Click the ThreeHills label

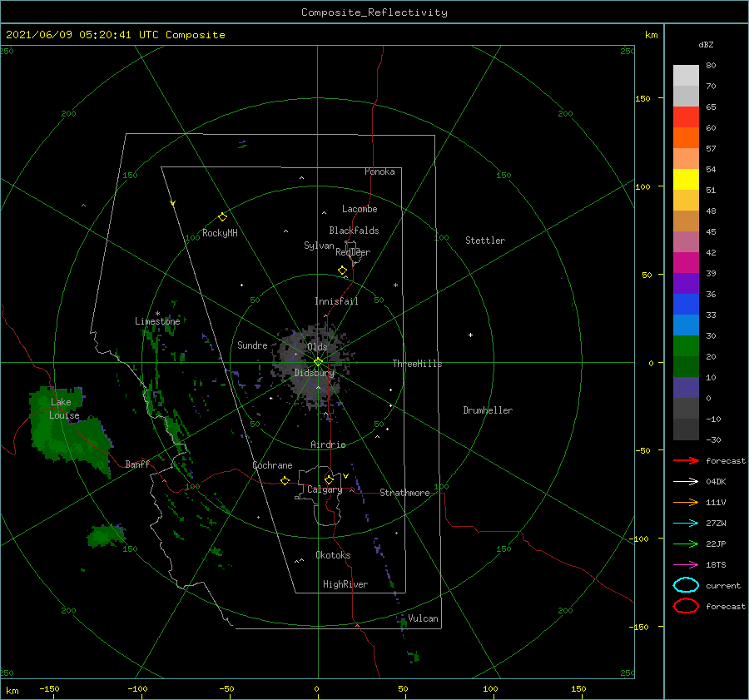tap(417, 364)
